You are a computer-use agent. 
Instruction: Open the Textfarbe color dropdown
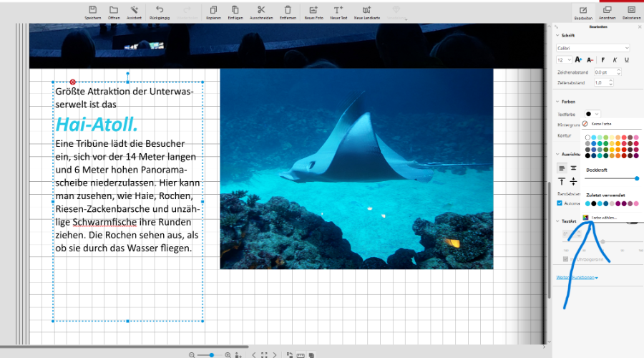(x=592, y=114)
